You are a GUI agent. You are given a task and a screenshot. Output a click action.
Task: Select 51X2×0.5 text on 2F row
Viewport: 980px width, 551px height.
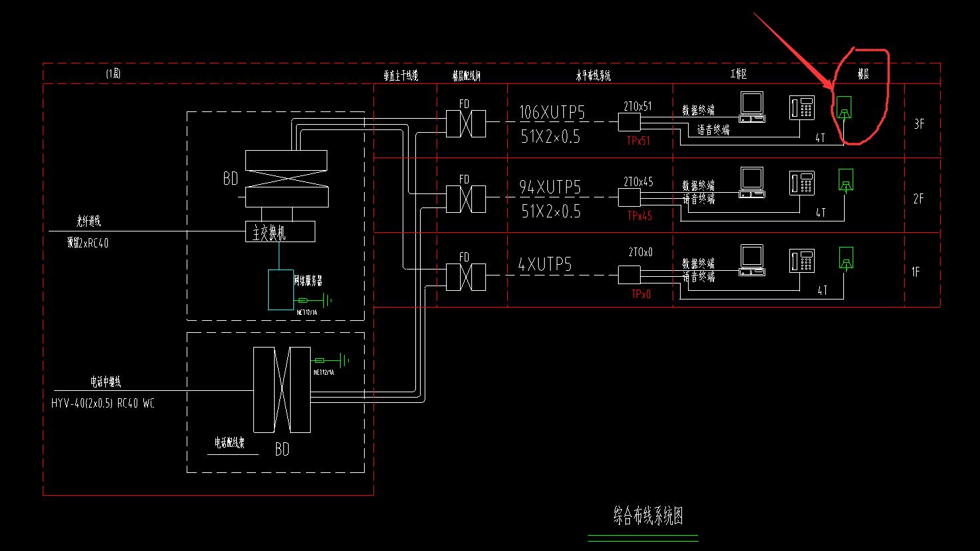coord(551,212)
